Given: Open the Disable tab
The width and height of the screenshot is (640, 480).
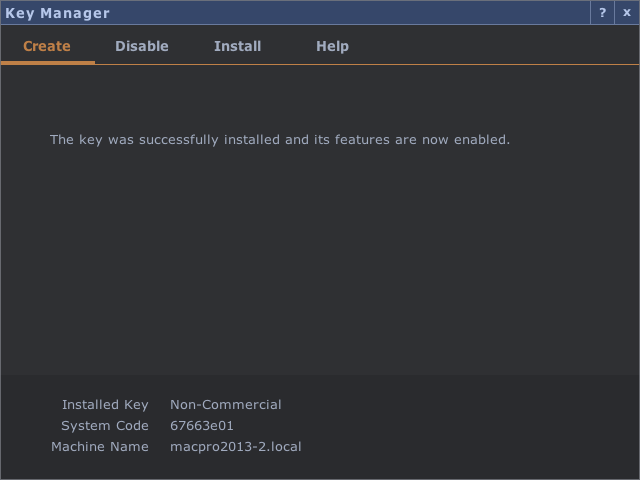Looking at the screenshot, I should click(x=142, y=46).
